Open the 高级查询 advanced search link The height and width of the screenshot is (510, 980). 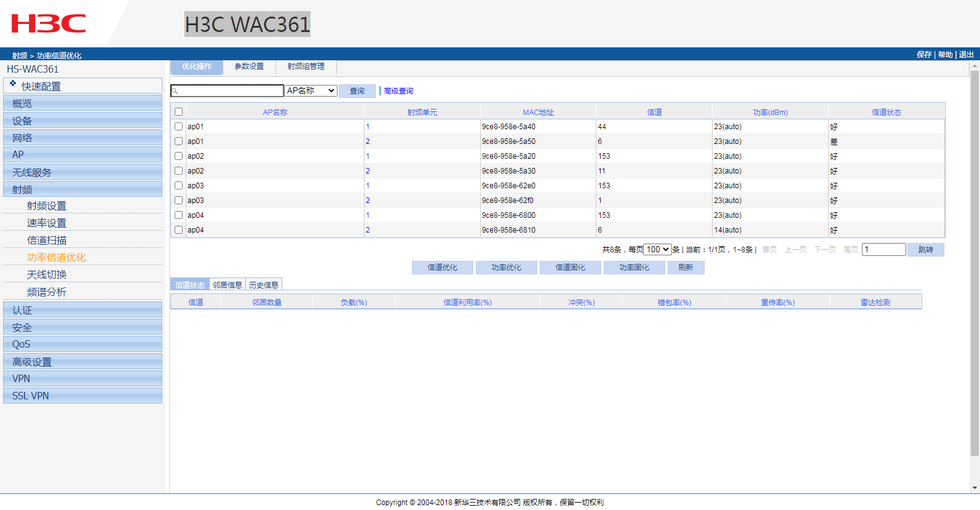point(398,91)
